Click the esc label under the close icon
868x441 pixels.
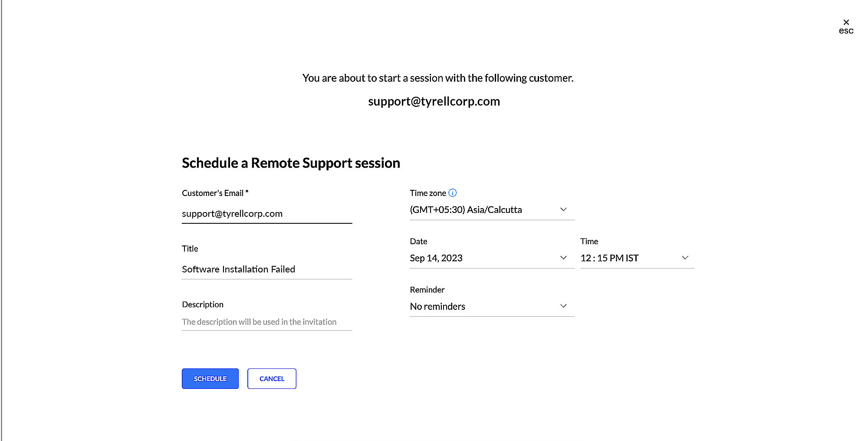pos(846,31)
